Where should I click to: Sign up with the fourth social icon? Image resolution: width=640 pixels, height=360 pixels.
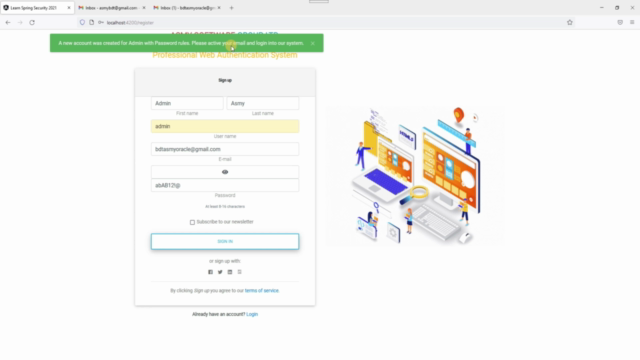(x=240, y=272)
